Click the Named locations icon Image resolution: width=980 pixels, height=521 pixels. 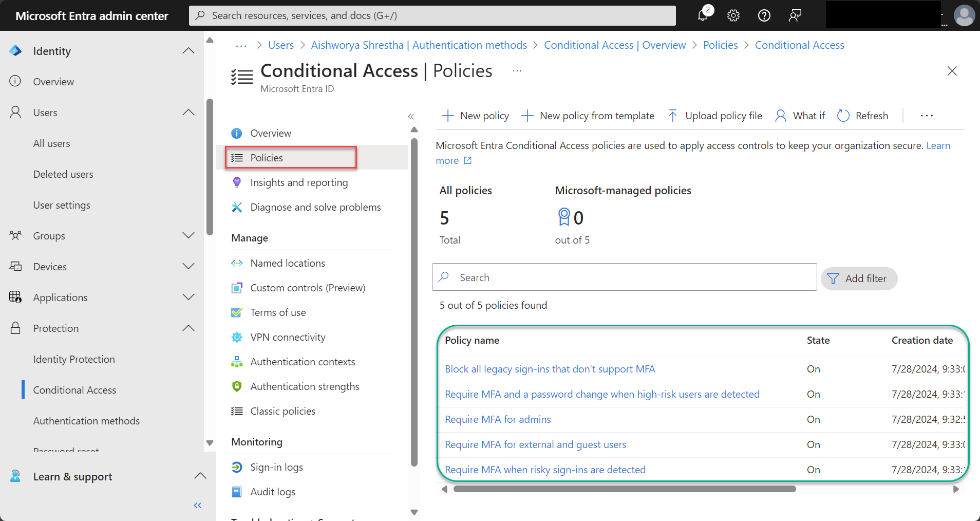[237, 263]
